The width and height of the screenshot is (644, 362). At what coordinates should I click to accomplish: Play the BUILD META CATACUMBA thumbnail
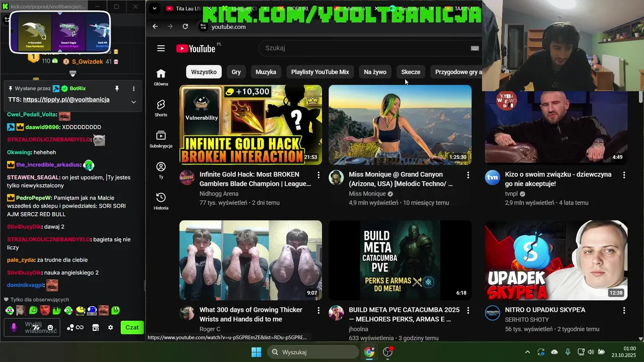[400, 260]
